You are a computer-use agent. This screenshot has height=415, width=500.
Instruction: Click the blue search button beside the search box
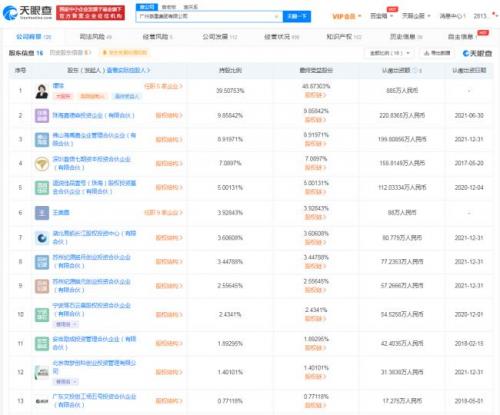[x=297, y=16]
